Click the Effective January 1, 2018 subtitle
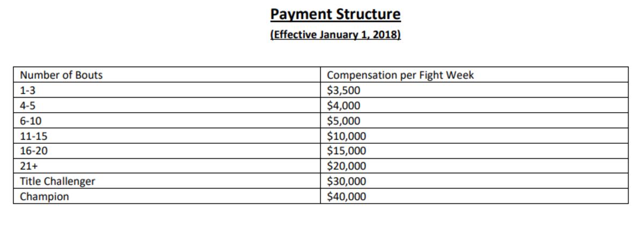 tap(335, 35)
